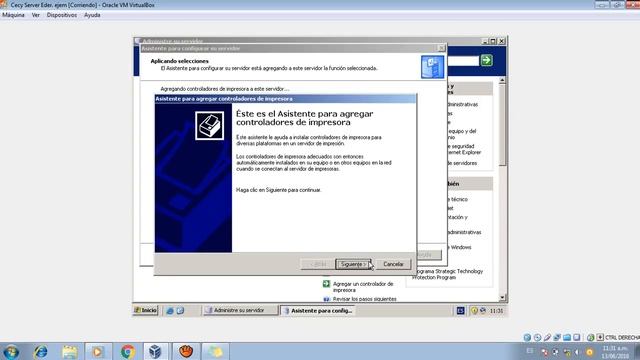640x360 pixels.
Task: Open the Ver menu
Action: (36, 15)
